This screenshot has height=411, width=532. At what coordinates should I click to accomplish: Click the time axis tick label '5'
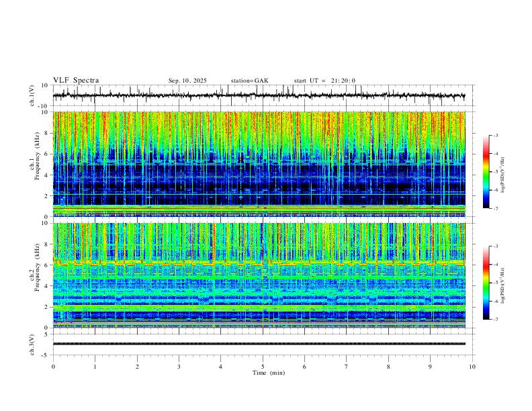point(263,367)
